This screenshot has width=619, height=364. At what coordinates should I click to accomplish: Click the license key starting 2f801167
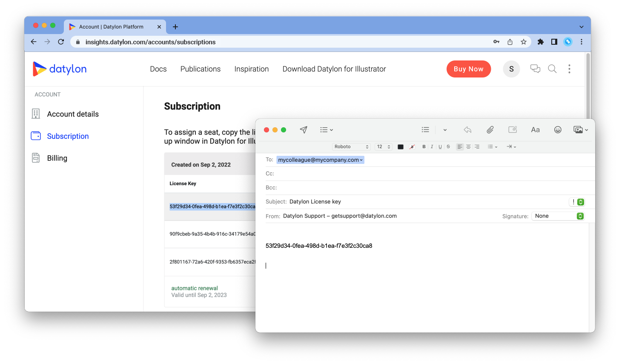pos(212,262)
